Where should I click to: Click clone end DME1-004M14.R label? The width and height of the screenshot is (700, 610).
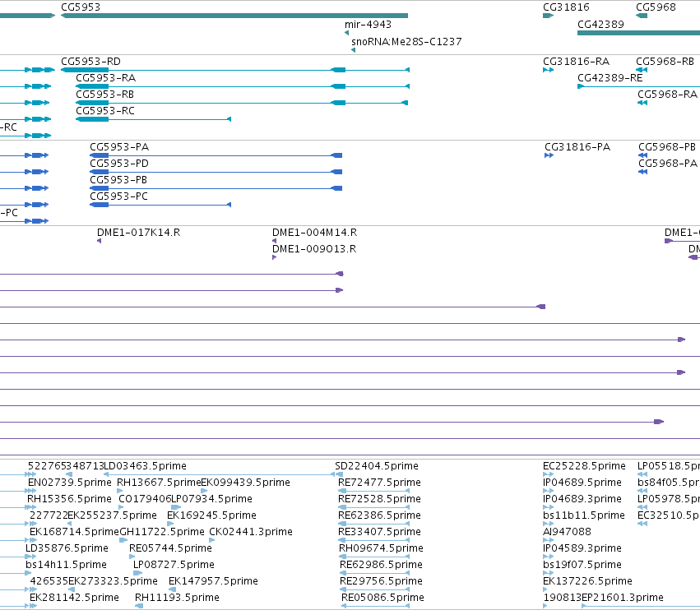(315, 233)
